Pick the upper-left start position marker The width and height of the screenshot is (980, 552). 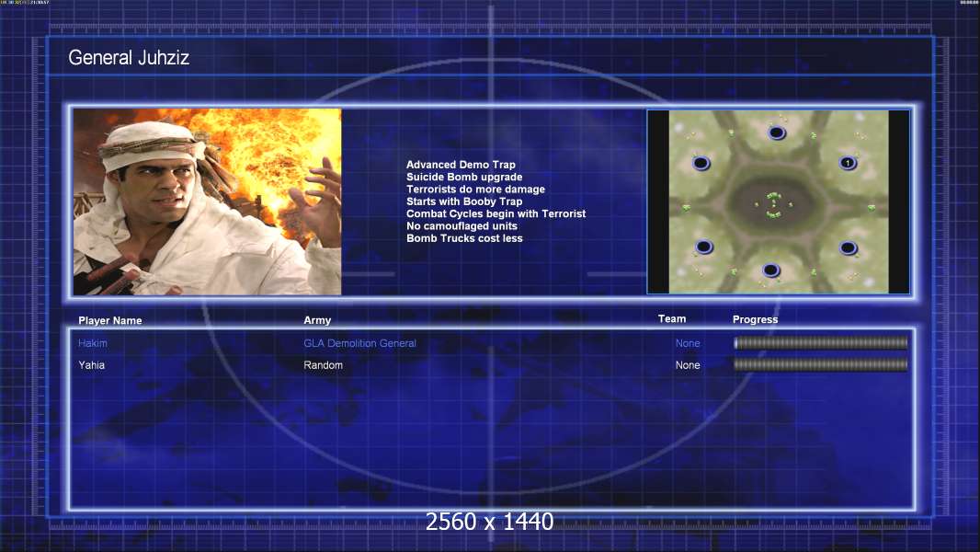point(701,164)
